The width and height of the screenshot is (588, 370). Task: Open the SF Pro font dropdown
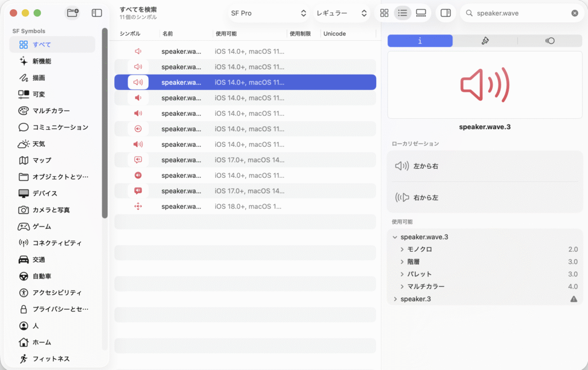(269, 13)
